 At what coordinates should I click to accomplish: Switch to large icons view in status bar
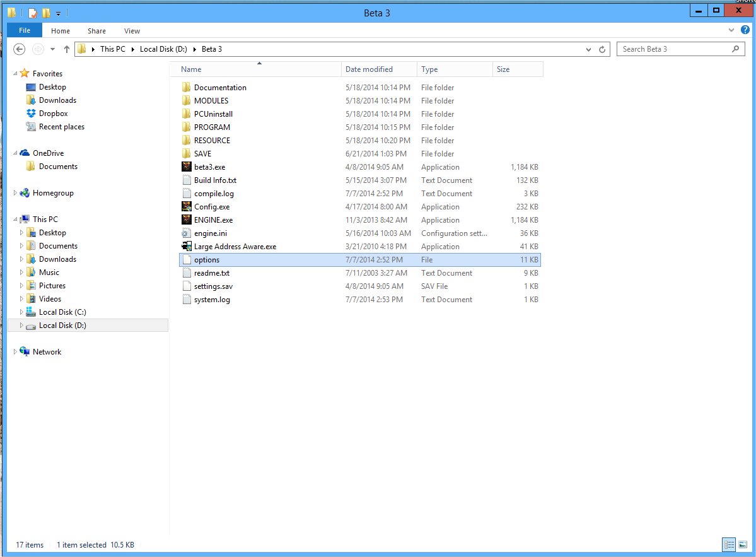pyautogui.click(x=743, y=545)
